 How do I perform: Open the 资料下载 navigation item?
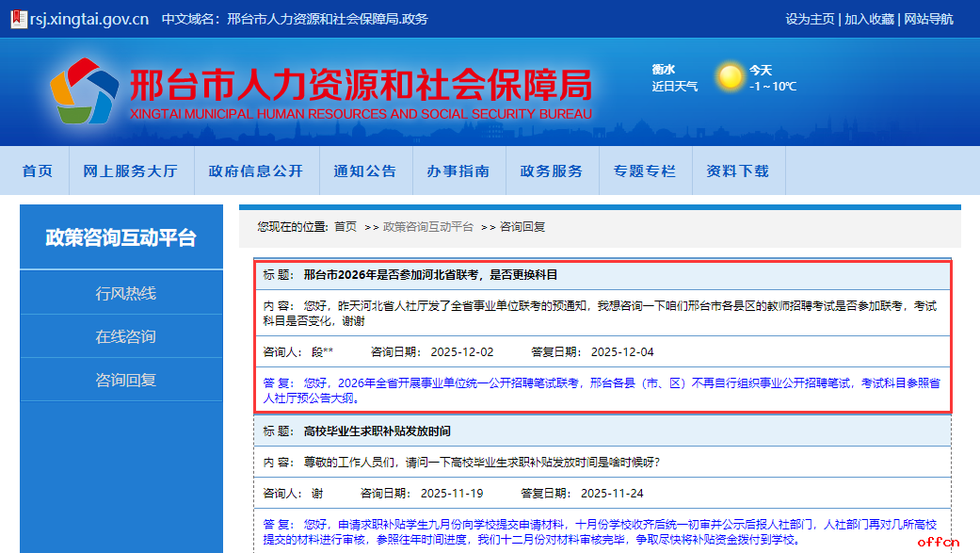pyautogui.click(x=738, y=171)
